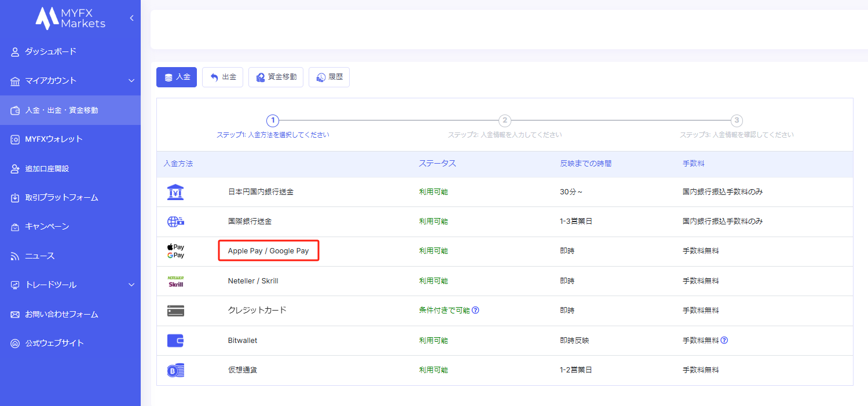Open the 履歴 history tab
Image resolution: width=868 pixels, height=406 pixels.
pos(329,77)
